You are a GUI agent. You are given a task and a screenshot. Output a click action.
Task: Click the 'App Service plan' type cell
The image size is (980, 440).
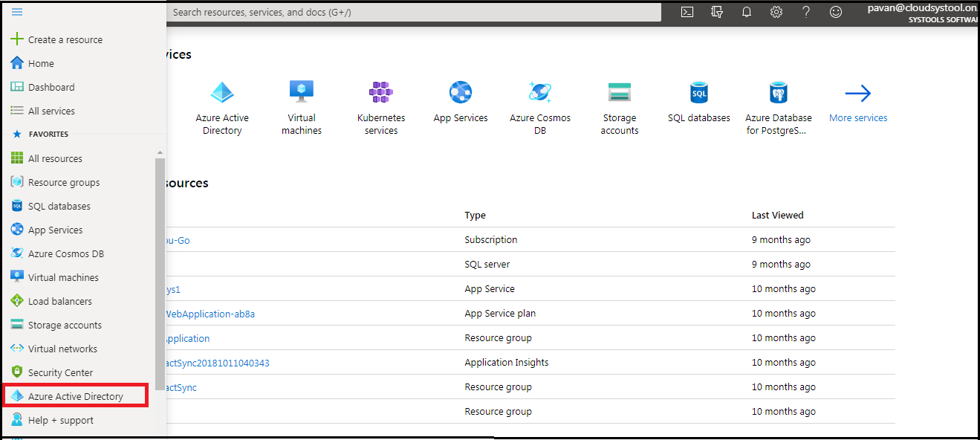[499, 314]
